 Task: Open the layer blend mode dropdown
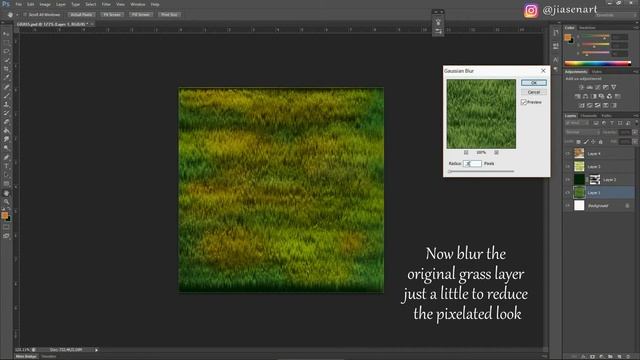(x=582, y=132)
